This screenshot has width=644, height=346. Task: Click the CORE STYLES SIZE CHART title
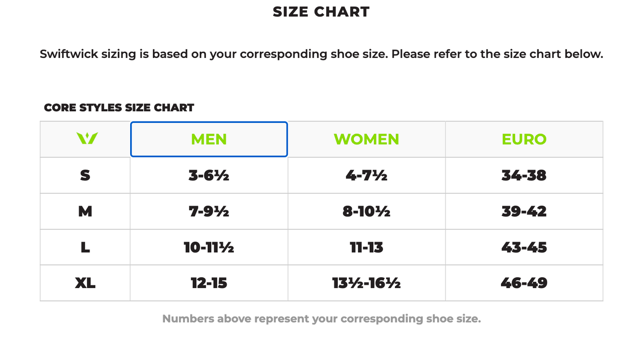(119, 107)
